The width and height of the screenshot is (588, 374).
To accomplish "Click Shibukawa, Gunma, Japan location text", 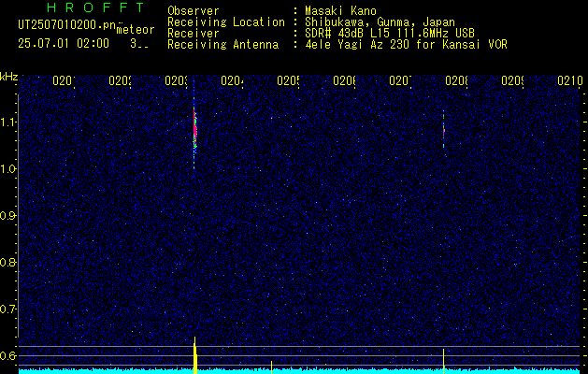I will [380, 22].
